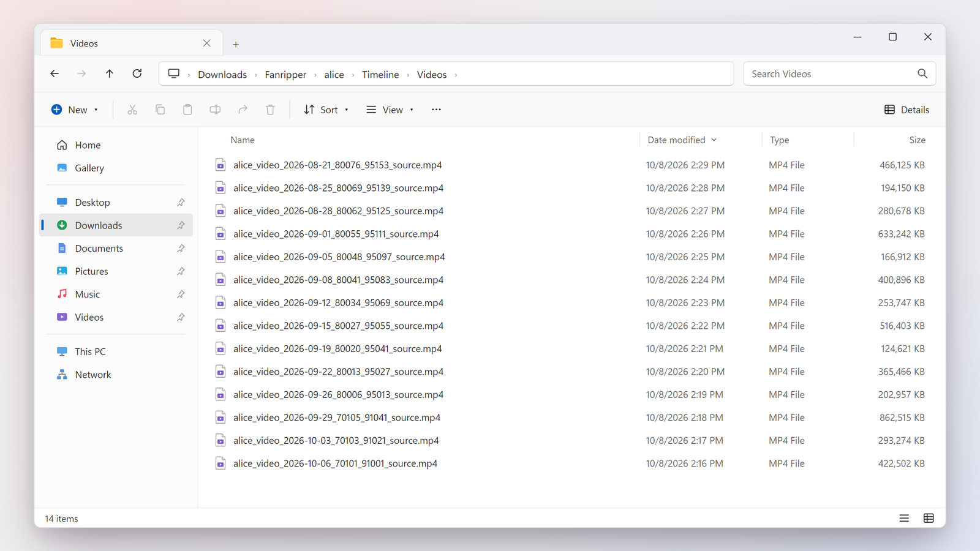Open Home in the sidebar
980x551 pixels.
(x=116, y=145)
